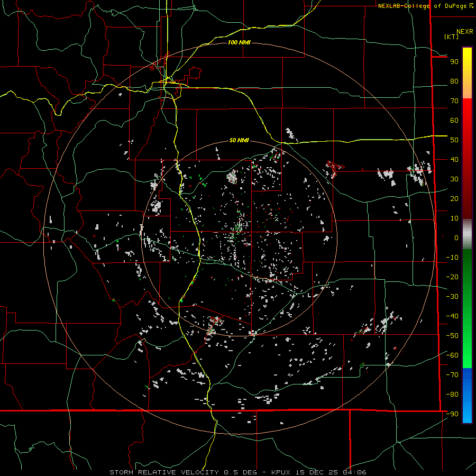This screenshot has width=476, height=476.
Task: Click the KPUX radar site identifier
Action: 280,472
